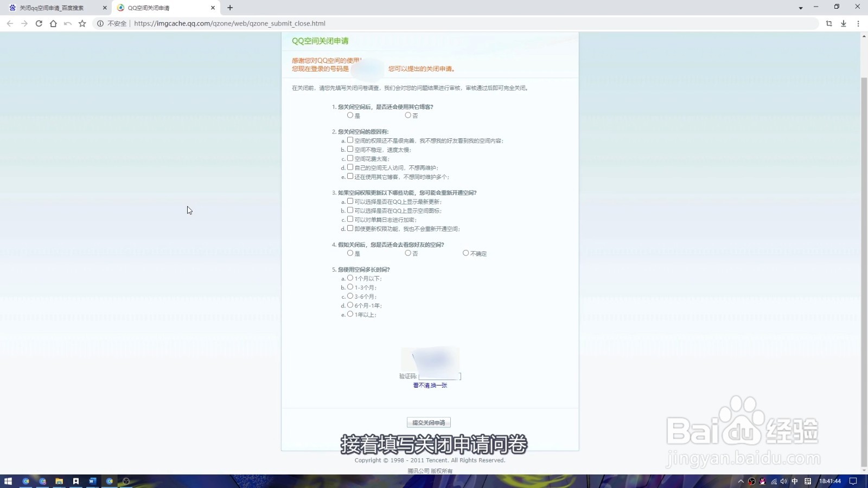Select 是 for question 1 other blogs
Viewport: 868px width, 488px height.
(x=350, y=115)
